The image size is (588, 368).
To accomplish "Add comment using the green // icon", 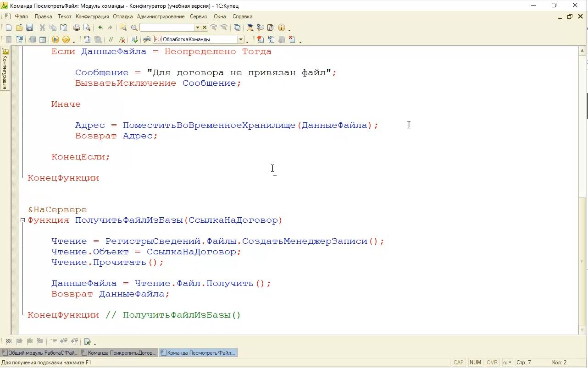I will tap(111, 40).
